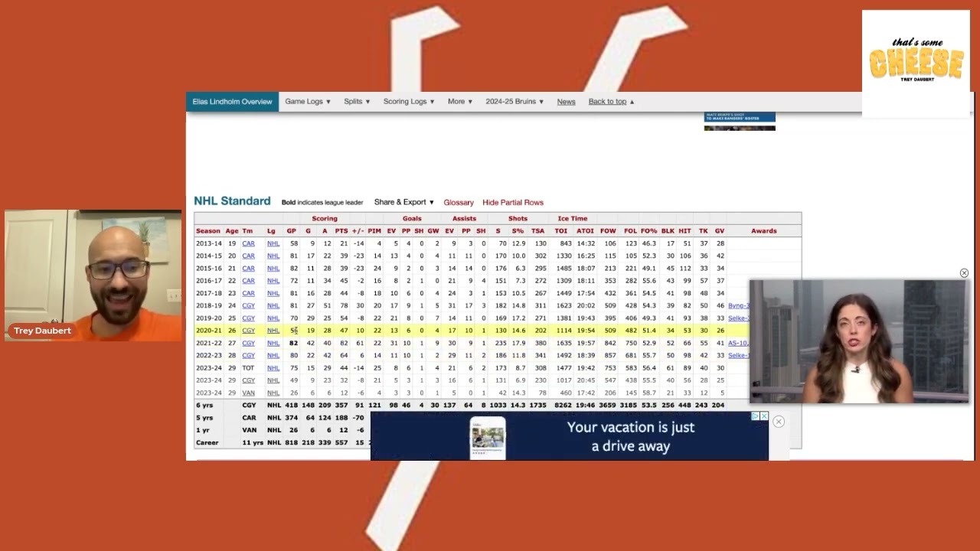
Task: Open NHL league link in 2021-22 row
Action: (x=273, y=344)
